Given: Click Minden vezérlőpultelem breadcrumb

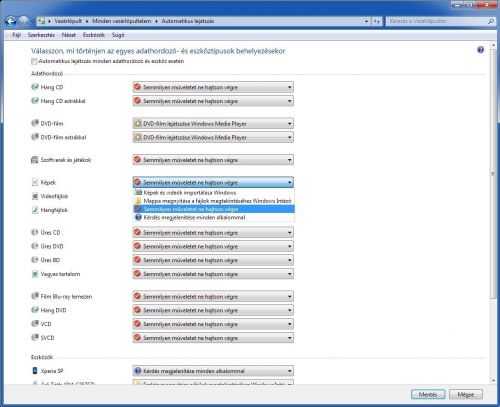Looking at the screenshot, I should [x=122, y=21].
